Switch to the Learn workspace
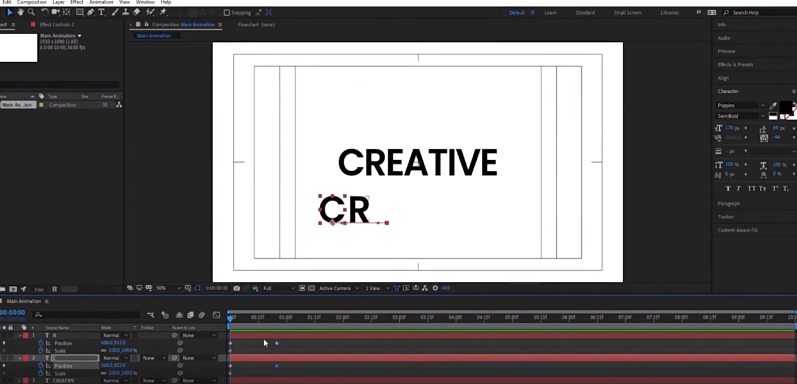 [550, 13]
